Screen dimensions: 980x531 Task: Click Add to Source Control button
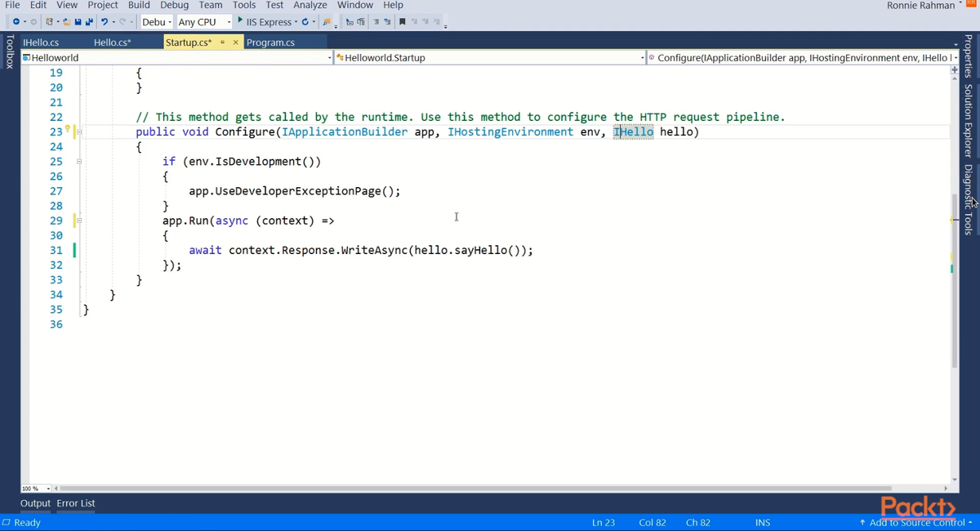tap(915, 522)
